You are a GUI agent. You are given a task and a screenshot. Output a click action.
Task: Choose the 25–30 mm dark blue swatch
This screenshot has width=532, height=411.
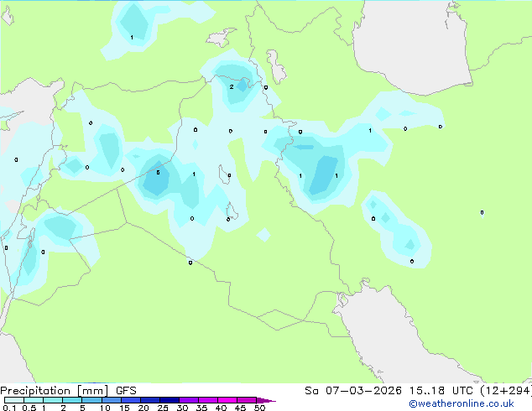coord(170,400)
